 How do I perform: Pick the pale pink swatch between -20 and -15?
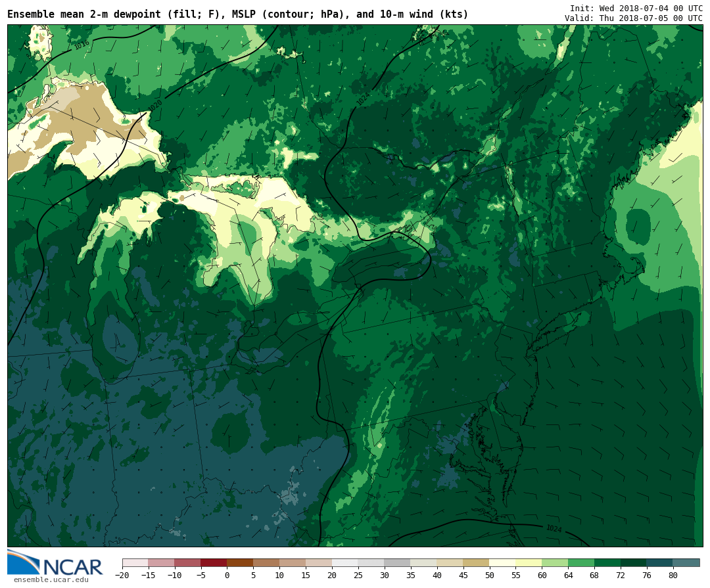point(135,562)
